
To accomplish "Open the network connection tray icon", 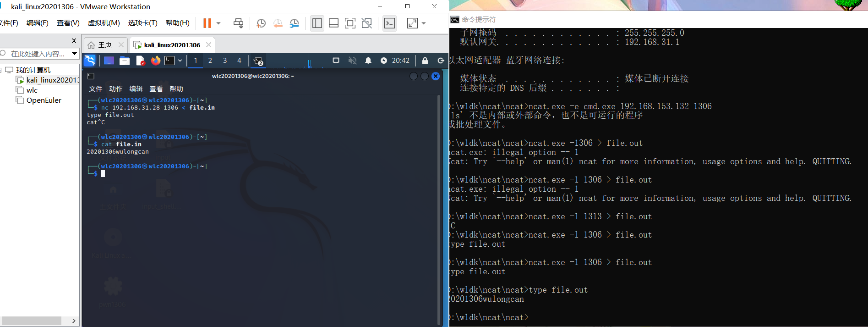I will pyautogui.click(x=336, y=61).
